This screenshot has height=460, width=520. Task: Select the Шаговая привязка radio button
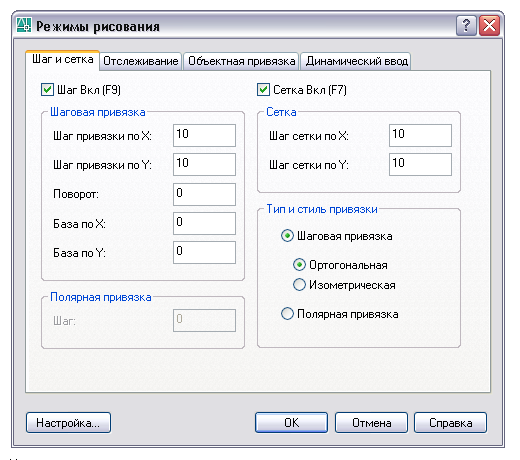click(287, 236)
